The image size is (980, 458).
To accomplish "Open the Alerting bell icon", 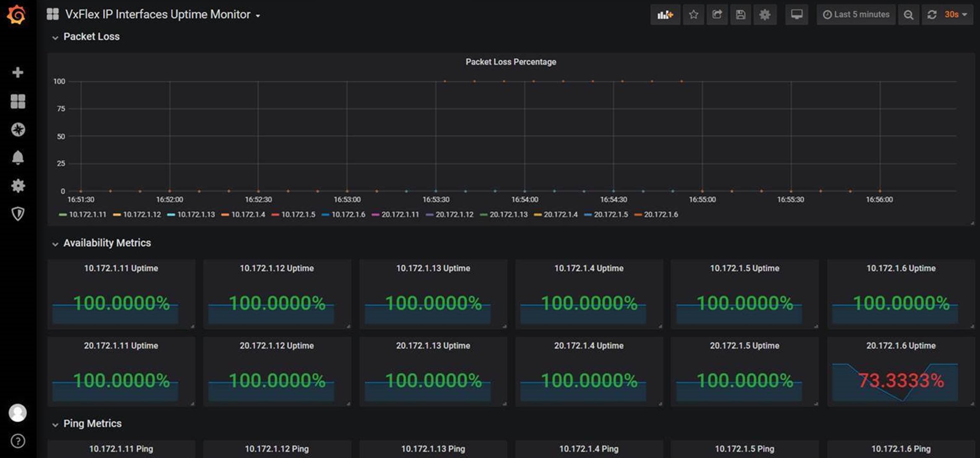I will tap(18, 157).
